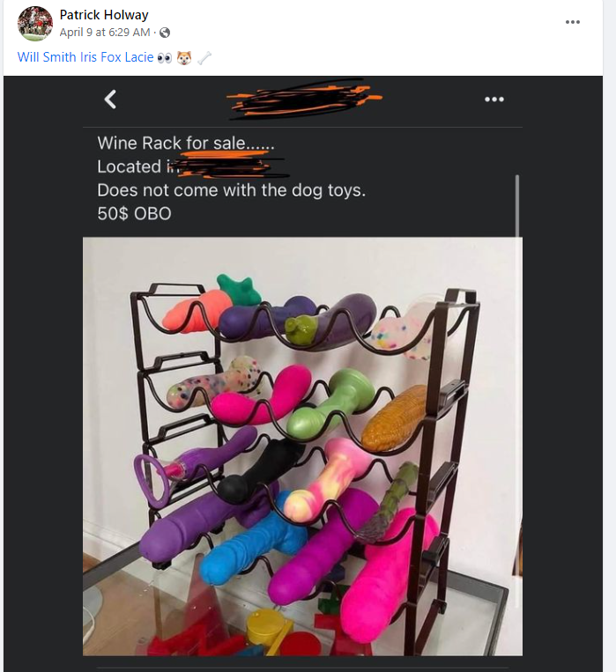616x672 pixels.
Task: Click the vertical scrollbar inside the listing screenshot
Action: tap(517, 206)
